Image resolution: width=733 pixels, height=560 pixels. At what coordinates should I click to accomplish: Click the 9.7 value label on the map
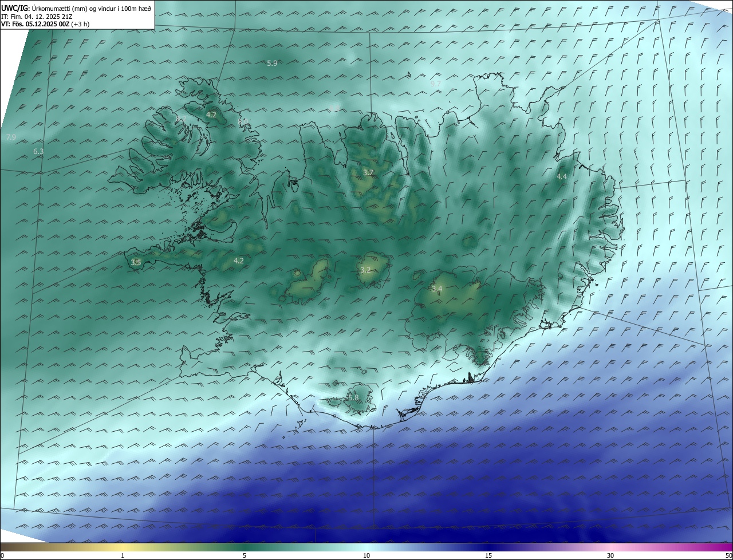[435, 84]
